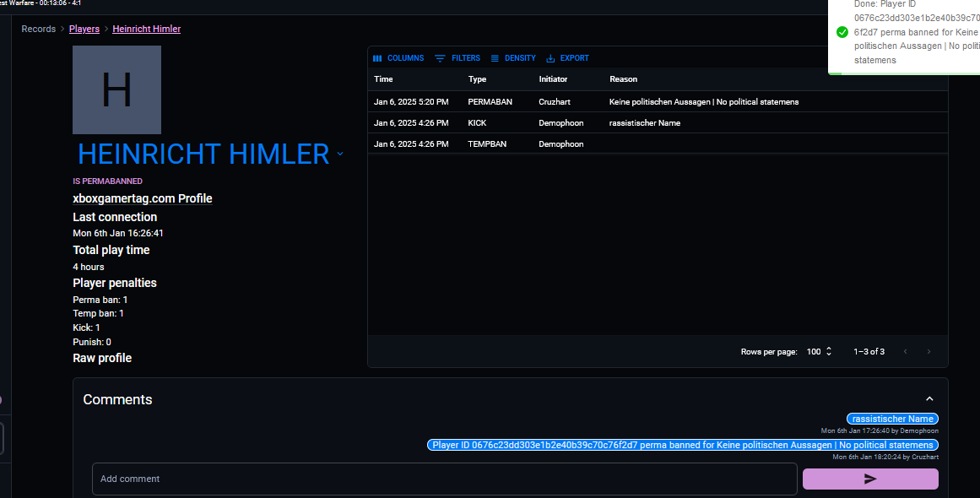This screenshot has width=980, height=498.
Task: Click the Columns icon in table toolbar
Action: pos(378,58)
